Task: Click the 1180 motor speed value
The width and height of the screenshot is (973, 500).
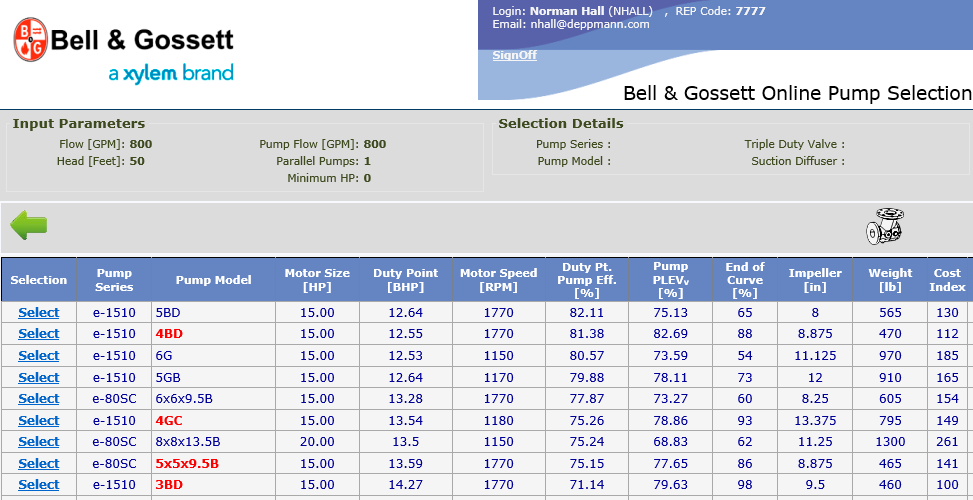Action: (498, 421)
